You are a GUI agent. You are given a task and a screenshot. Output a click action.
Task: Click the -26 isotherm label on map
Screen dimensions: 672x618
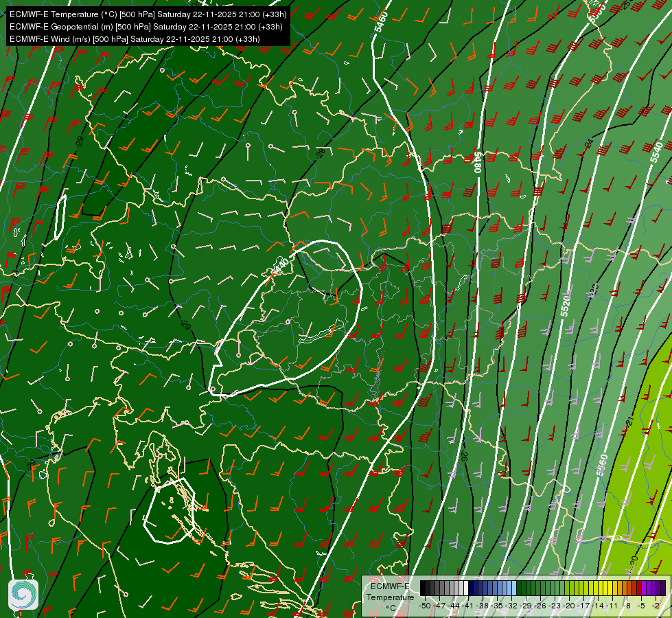tap(463, 455)
